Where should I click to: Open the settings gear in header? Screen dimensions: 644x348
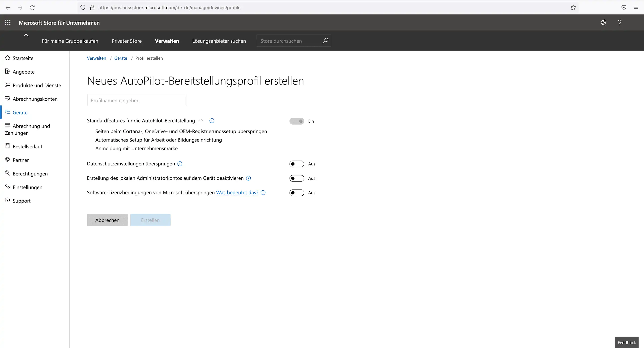[604, 23]
